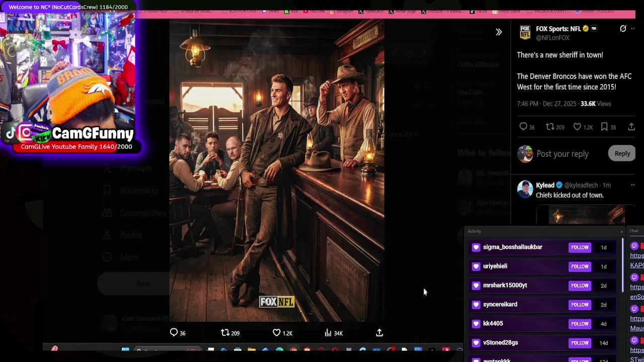The height and width of the screenshot is (362, 644).
Task: Open YouTube bookmark in bookmarks bar
Action: pyautogui.click(x=314, y=11)
